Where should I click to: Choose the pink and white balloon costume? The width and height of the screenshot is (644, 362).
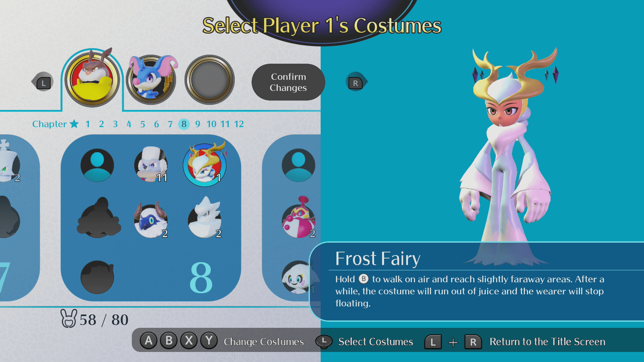299,218
